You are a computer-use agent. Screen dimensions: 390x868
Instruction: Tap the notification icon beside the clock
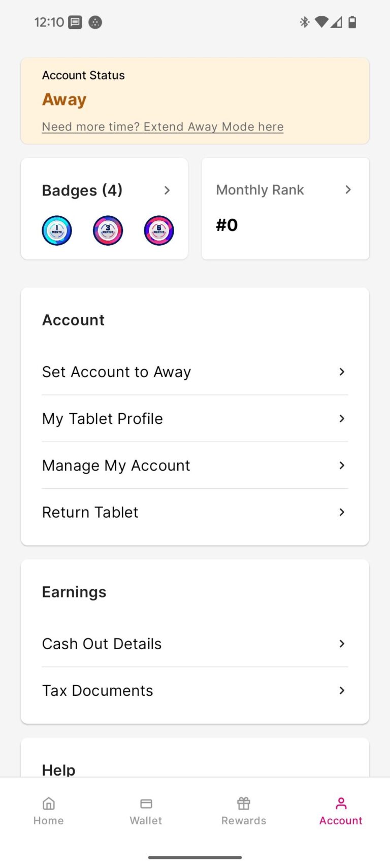75,22
